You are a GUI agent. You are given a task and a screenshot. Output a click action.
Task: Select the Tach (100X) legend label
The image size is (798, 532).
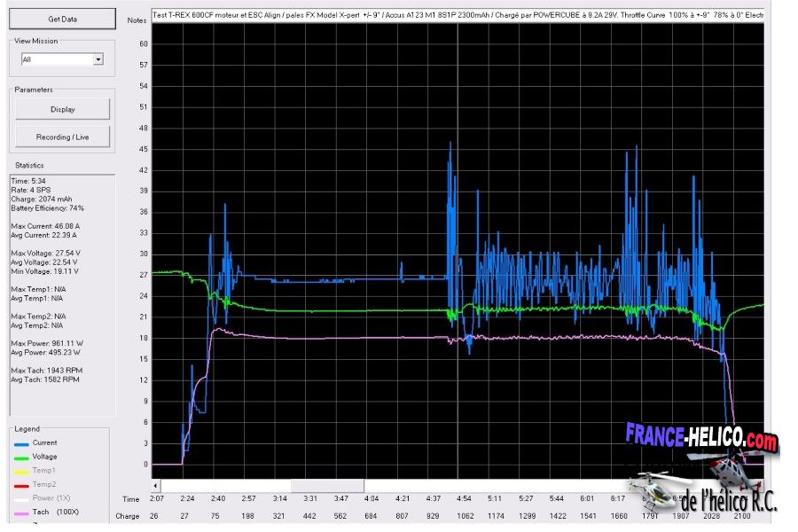53,512
